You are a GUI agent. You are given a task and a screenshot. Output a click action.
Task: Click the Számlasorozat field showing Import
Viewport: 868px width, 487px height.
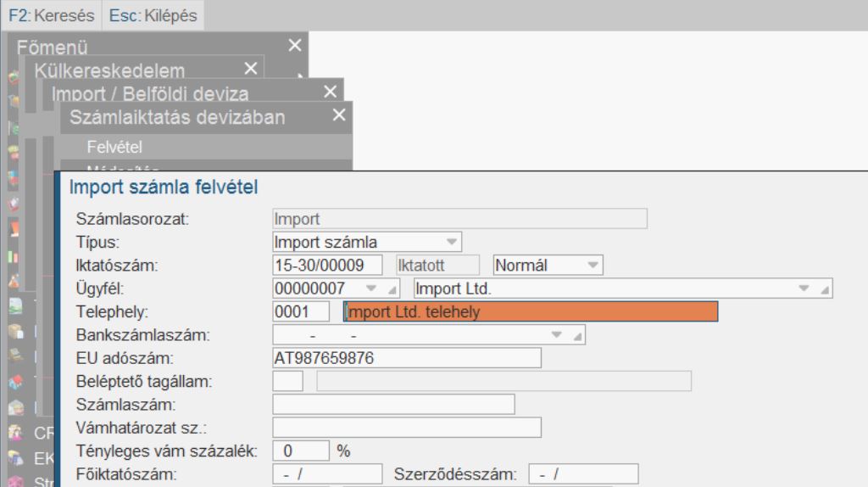tap(459, 219)
